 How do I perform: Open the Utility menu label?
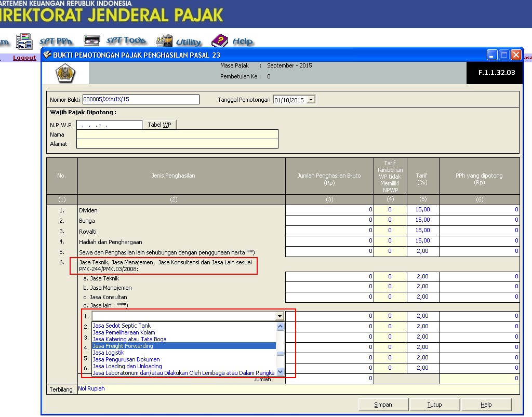[189, 42]
